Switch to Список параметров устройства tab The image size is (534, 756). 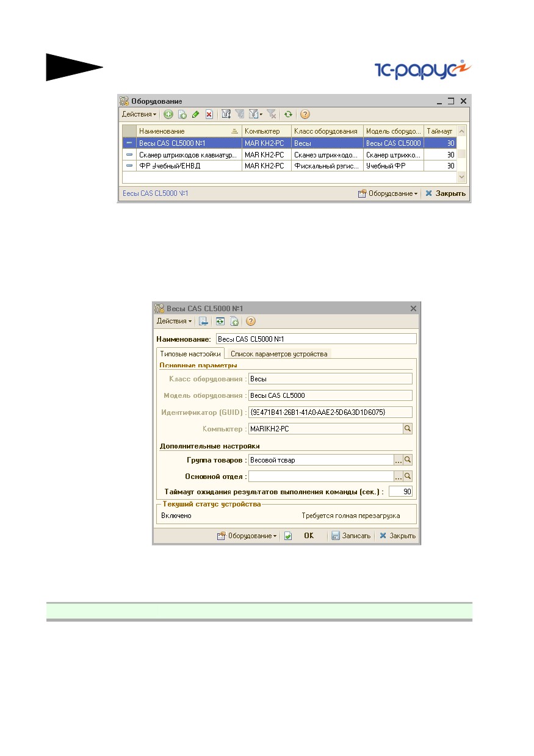point(279,353)
